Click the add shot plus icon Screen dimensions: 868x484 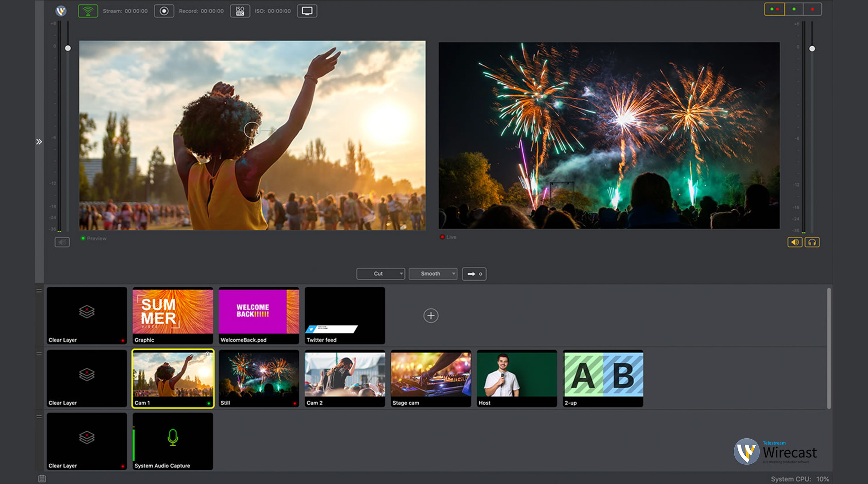click(430, 315)
